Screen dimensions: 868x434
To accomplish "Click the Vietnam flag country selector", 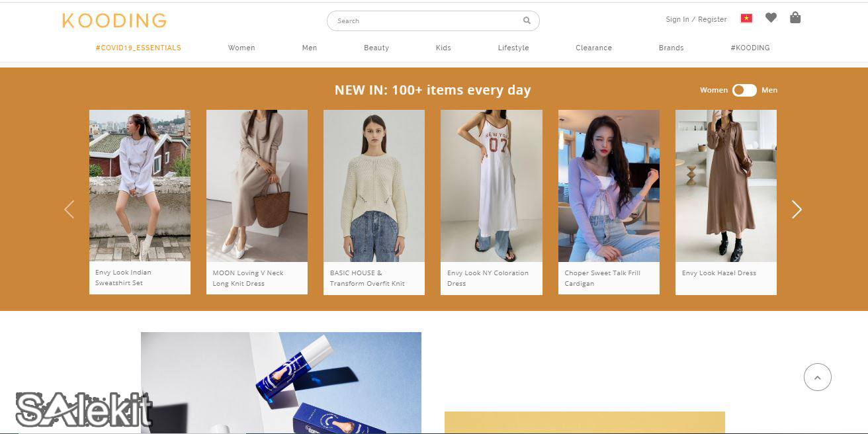I will click(746, 19).
